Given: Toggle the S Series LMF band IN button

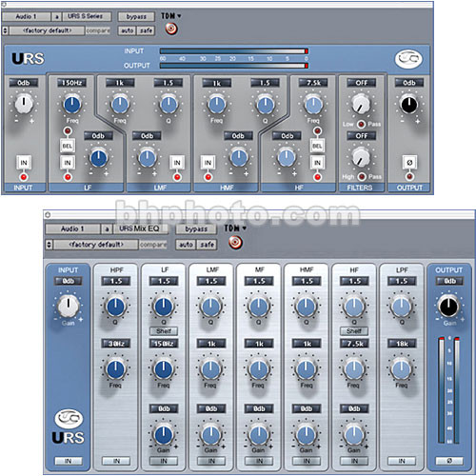Looking at the screenshot, I should coord(177,163).
